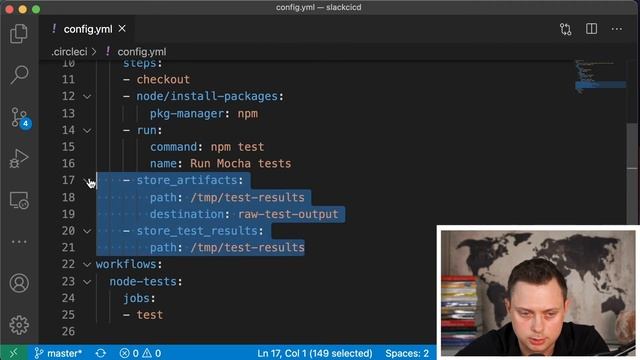
Task: Show additional views ellipsis in activity bar
Action: click(19, 242)
